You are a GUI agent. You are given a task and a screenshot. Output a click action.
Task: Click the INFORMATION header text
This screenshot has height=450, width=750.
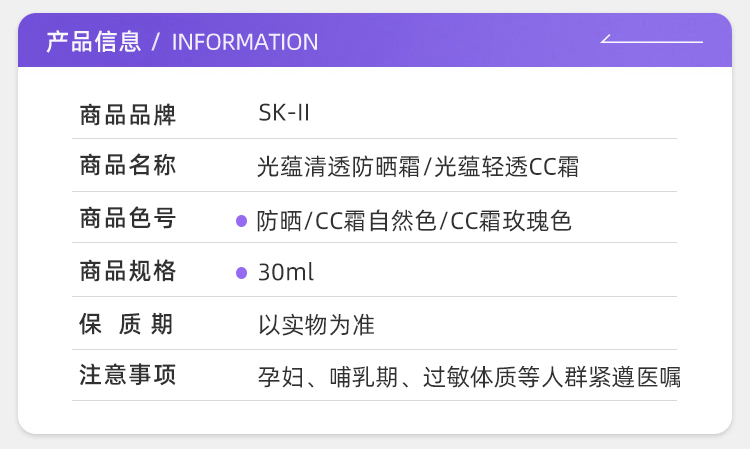pos(245,42)
